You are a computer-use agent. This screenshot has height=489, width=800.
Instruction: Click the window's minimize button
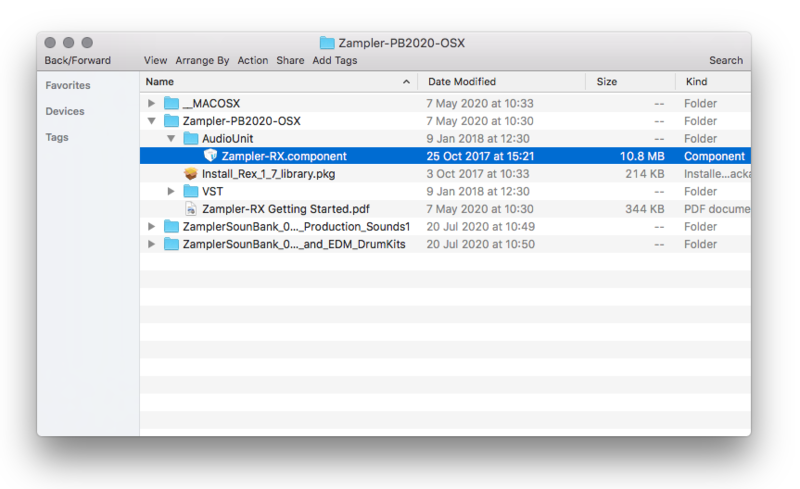point(68,42)
